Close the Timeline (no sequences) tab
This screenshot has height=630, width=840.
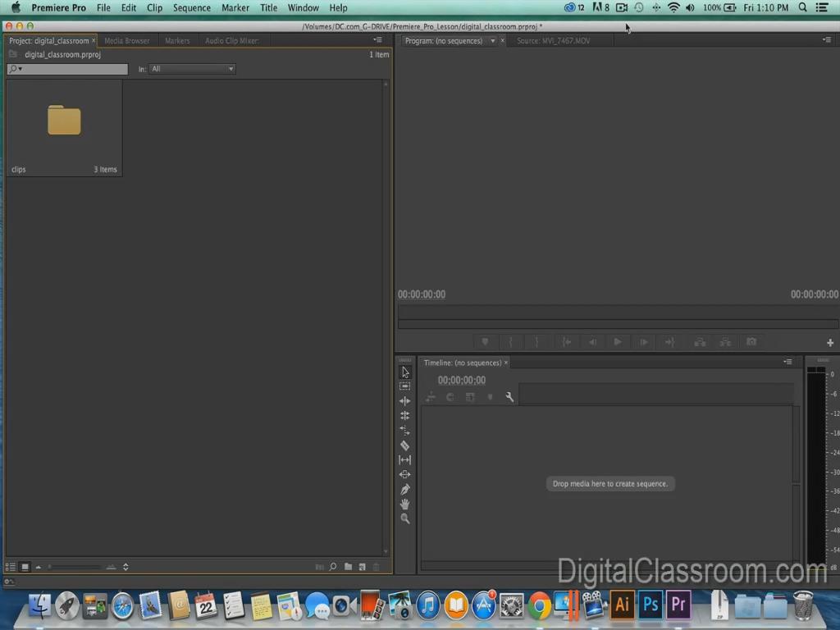click(x=505, y=363)
